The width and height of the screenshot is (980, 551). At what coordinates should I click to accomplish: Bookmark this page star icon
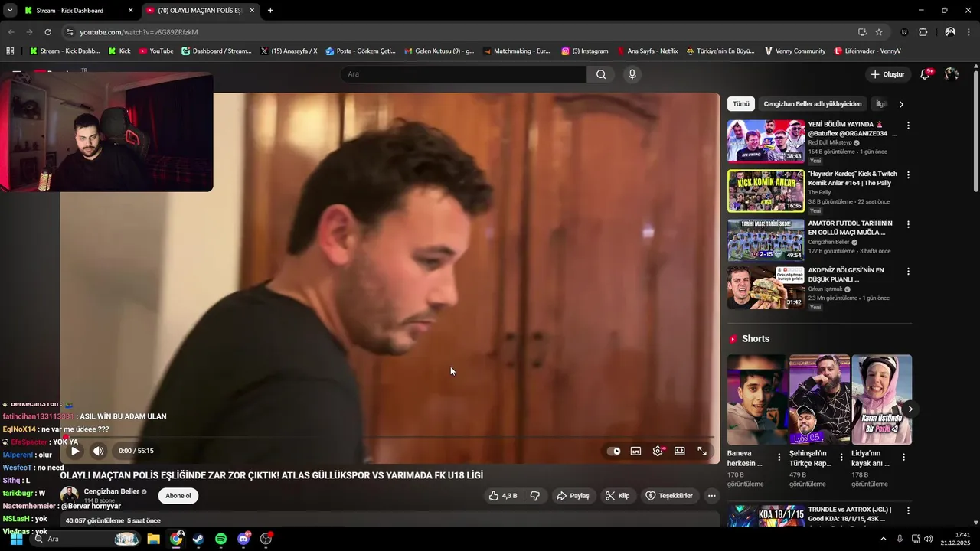point(879,32)
